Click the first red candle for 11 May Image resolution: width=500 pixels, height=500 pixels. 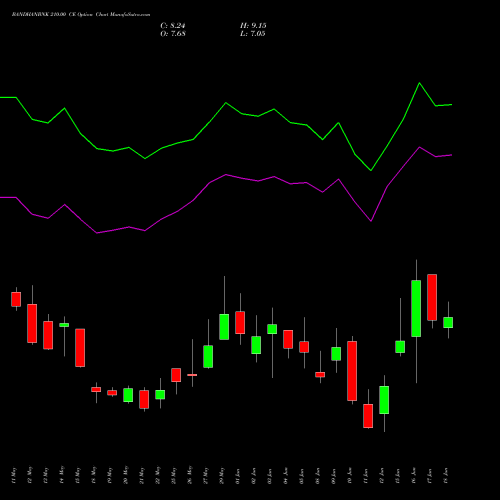pos(16,299)
